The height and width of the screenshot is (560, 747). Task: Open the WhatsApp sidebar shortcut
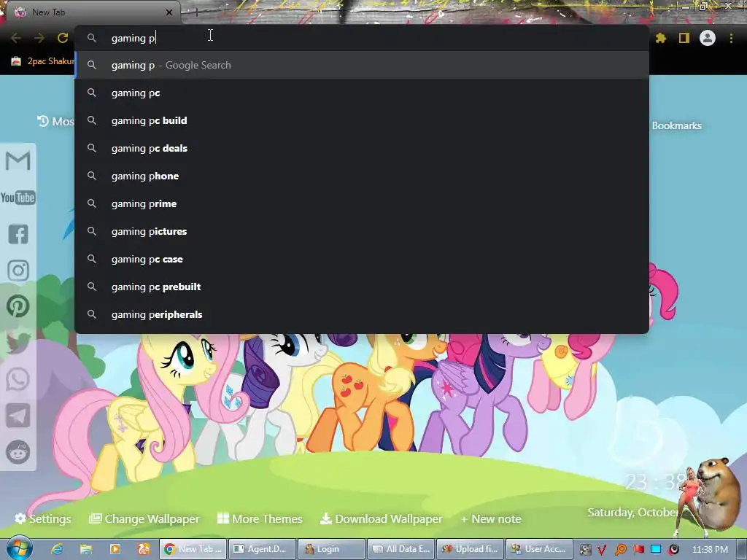[18, 379]
